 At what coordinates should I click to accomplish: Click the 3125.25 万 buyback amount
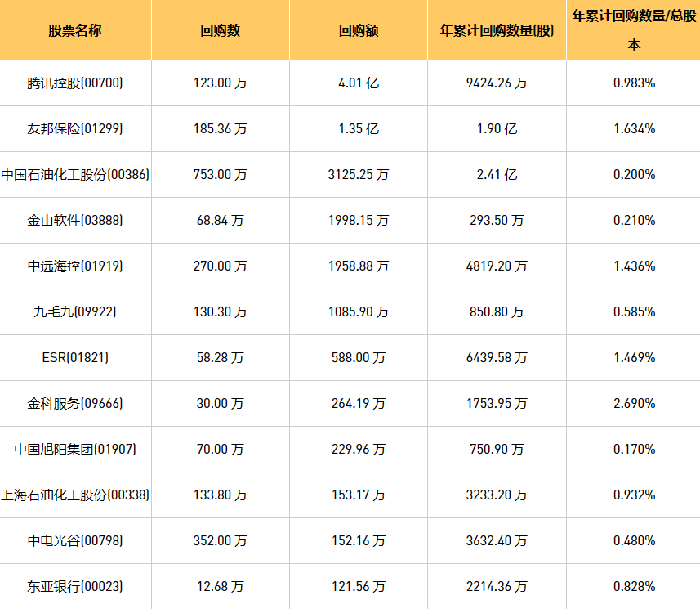[359, 175]
